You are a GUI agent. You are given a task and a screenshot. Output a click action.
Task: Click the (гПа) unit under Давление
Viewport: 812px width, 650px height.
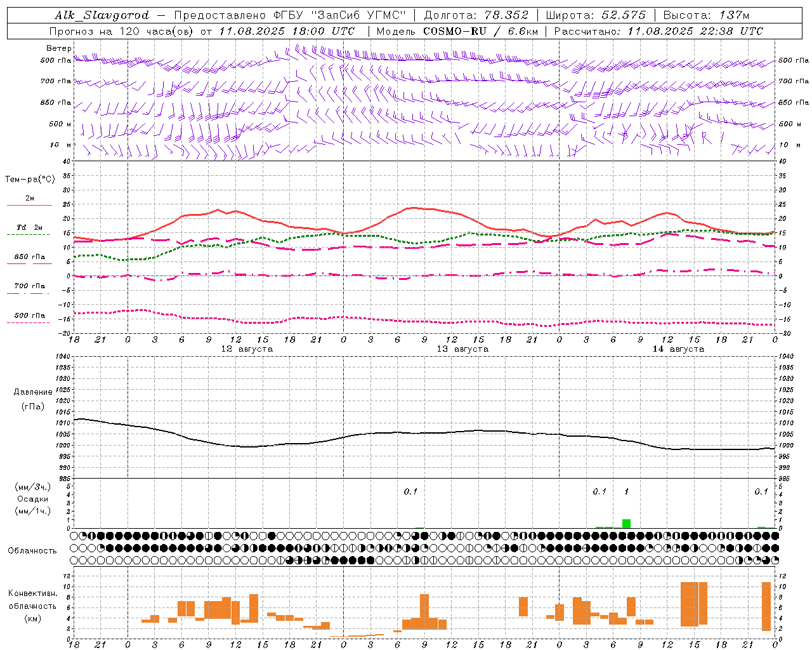coord(33,406)
